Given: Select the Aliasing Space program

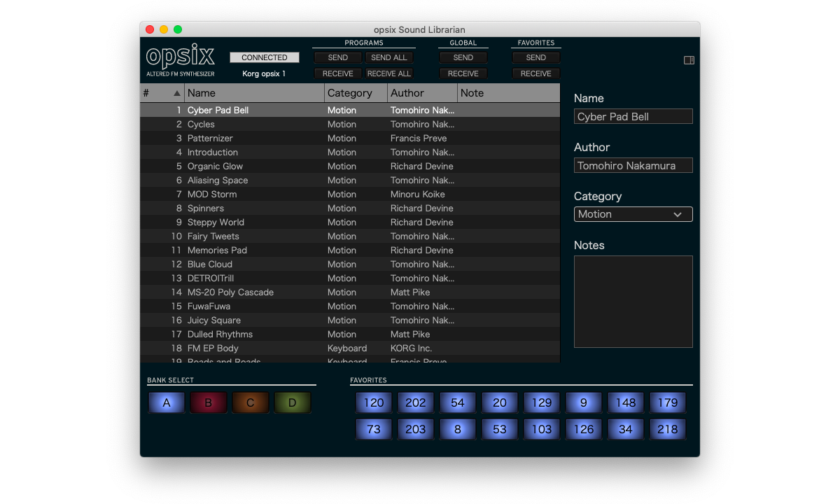Looking at the screenshot, I should [x=350, y=180].
